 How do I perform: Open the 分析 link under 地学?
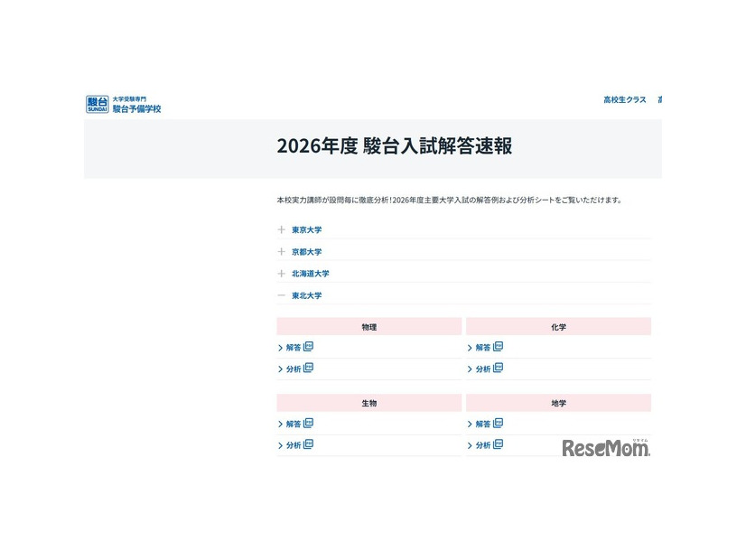(480, 444)
